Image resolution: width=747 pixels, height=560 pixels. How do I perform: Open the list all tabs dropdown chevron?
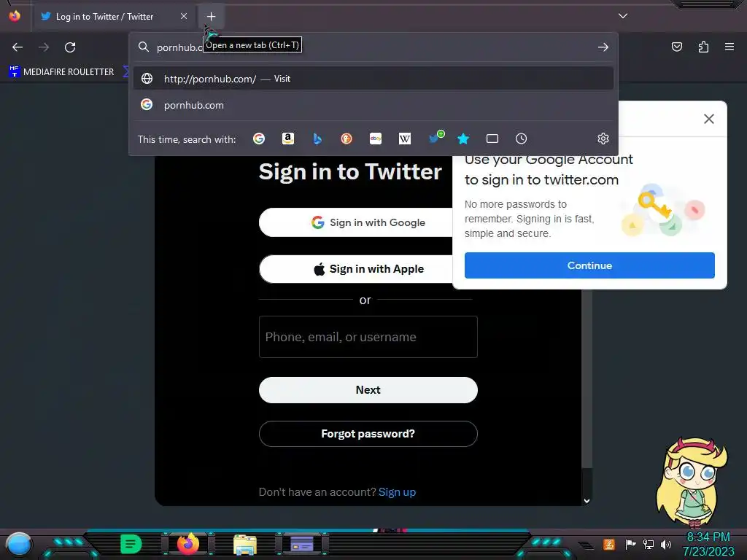click(623, 16)
